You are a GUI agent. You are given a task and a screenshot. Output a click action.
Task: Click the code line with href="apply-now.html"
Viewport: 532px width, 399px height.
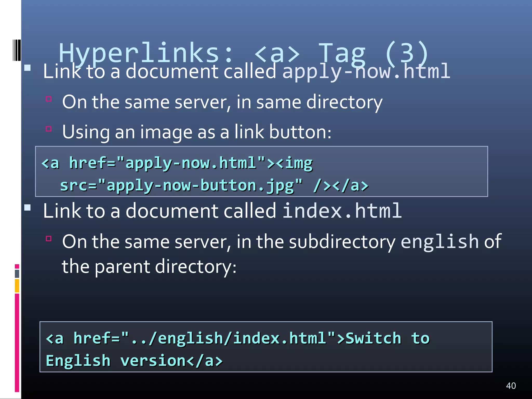(177, 163)
